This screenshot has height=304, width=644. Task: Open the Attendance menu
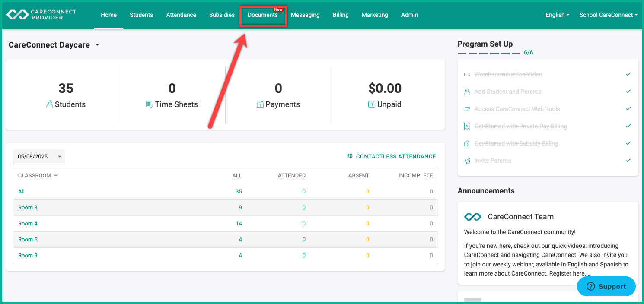coord(181,15)
